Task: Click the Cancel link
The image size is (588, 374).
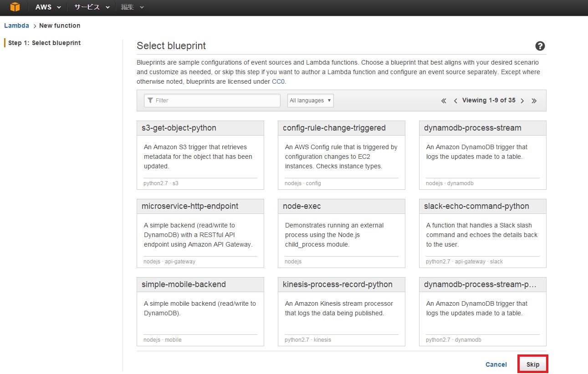Action: [496, 364]
